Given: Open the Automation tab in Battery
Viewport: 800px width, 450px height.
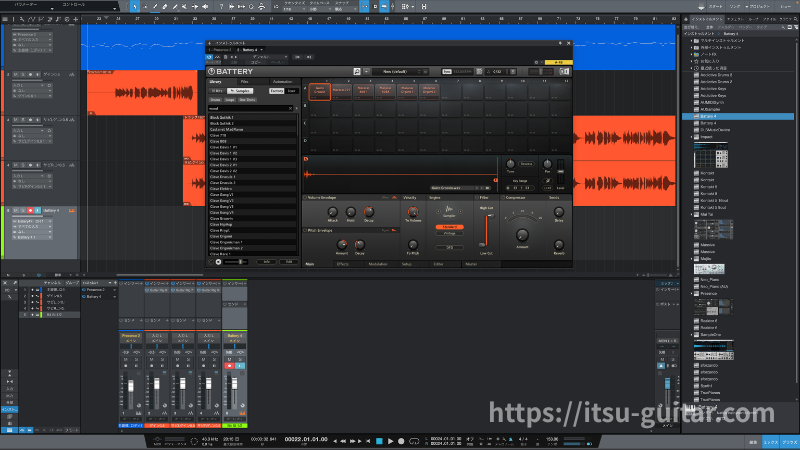Looking at the screenshot, I should point(282,82).
